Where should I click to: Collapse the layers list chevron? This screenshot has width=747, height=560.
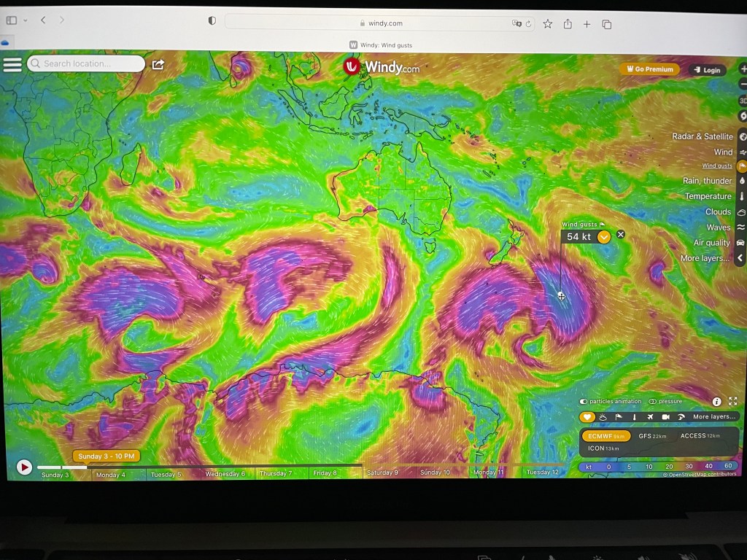pyautogui.click(x=741, y=258)
